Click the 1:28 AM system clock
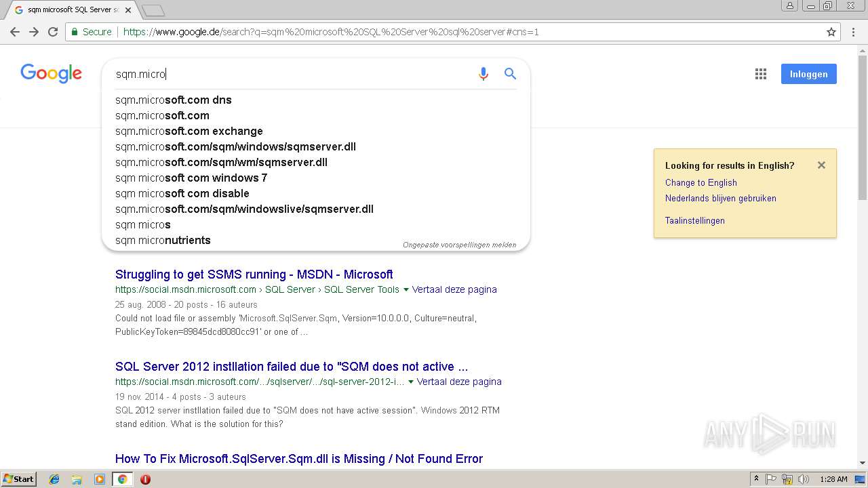Image resolution: width=868 pixels, height=488 pixels. (x=833, y=479)
